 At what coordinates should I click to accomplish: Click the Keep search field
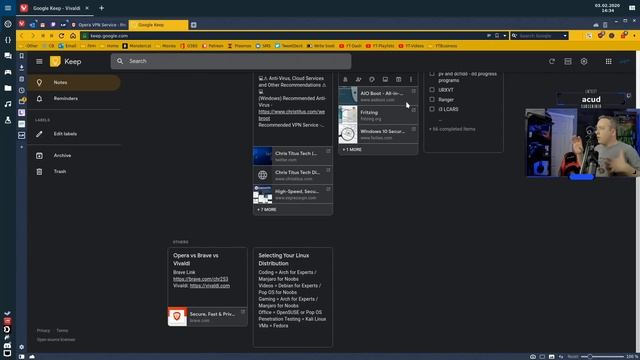[x=231, y=61]
